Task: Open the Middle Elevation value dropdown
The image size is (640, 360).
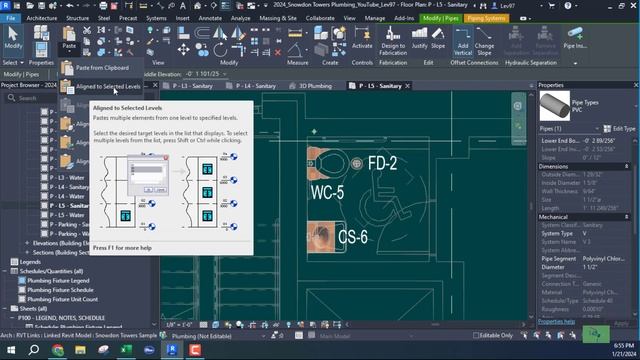Action: click(x=224, y=74)
